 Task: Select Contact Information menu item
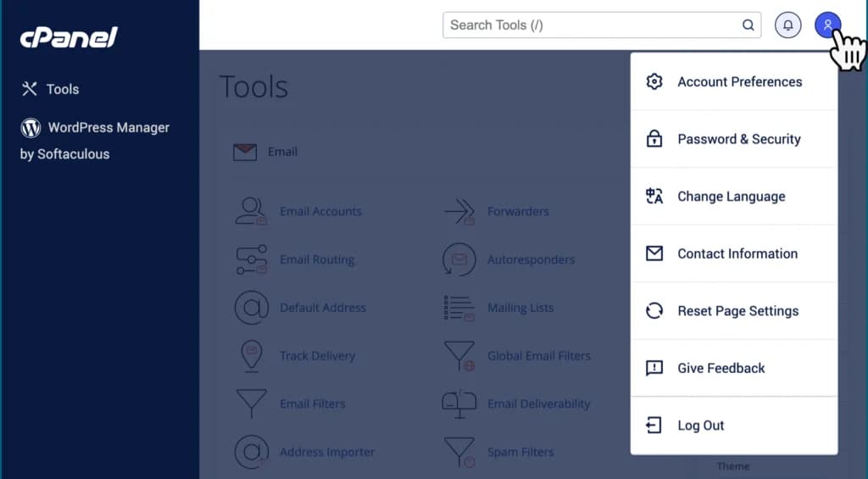tap(734, 253)
